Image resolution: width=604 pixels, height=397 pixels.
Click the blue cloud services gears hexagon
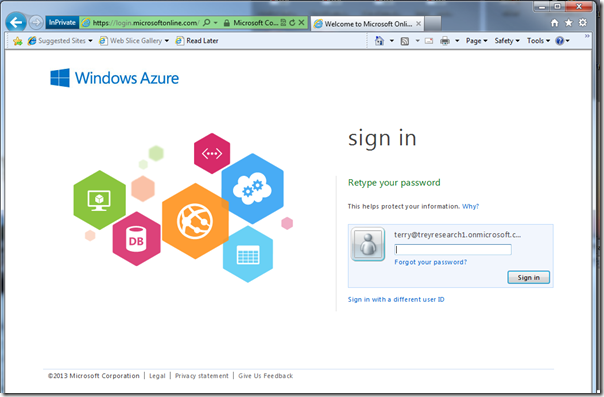[x=253, y=189]
